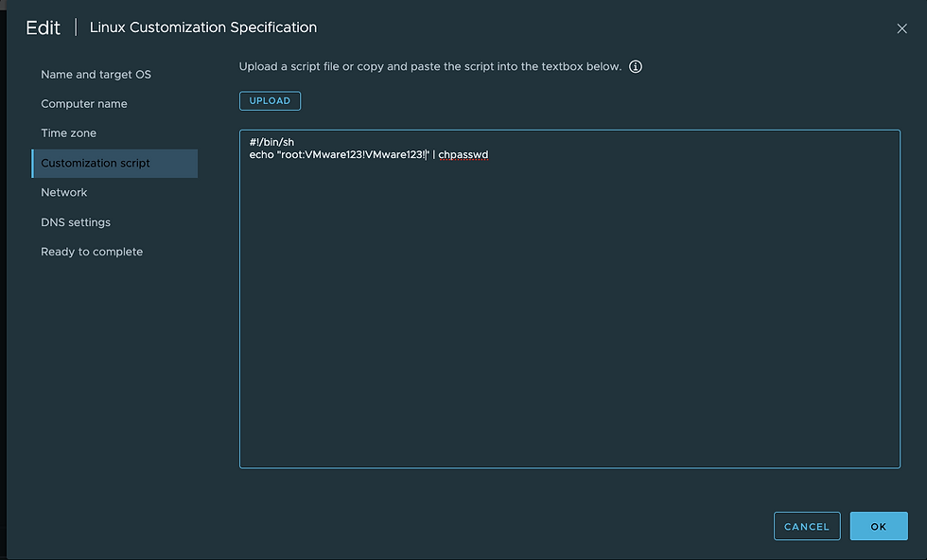Click the 'root:VMware123!VMware123!' echo string

(x=353, y=155)
